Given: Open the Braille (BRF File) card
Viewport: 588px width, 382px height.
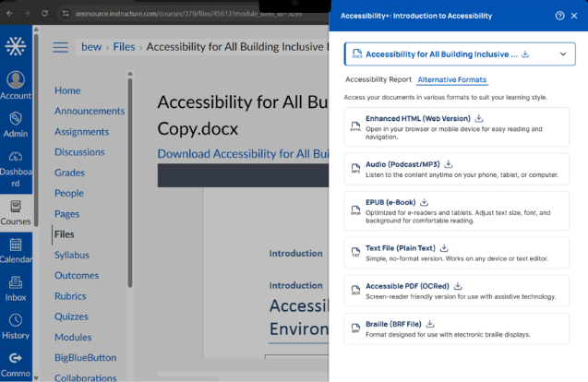Looking at the screenshot, I should [x=456, y=328].
